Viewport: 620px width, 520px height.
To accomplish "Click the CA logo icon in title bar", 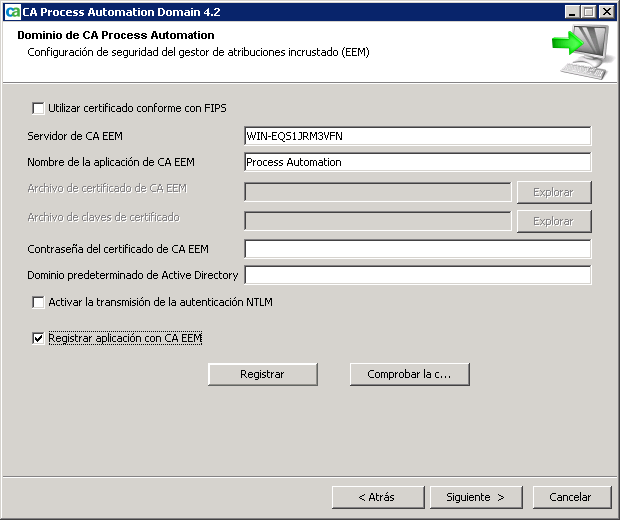I will [12, 12].
